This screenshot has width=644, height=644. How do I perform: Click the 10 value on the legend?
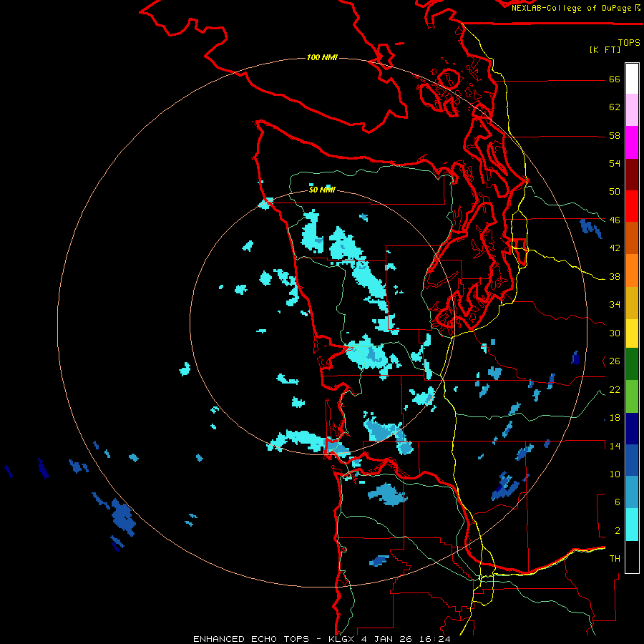(x=615, y=474)
